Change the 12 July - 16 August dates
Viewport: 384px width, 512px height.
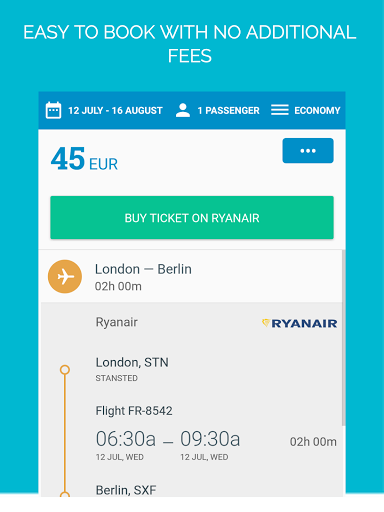click(x=115, y=110)
